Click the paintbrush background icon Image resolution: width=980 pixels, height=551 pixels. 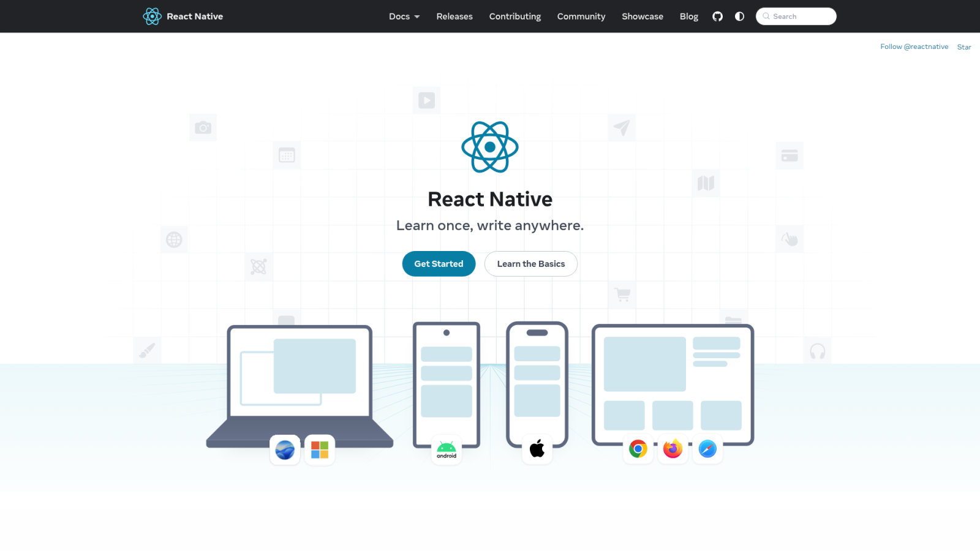(x=147, y=351)
